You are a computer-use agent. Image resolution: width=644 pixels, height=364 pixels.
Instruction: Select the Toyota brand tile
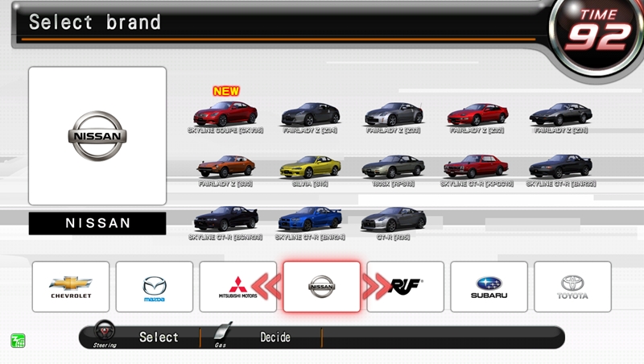pyautogui.click(x=572, y=287)
